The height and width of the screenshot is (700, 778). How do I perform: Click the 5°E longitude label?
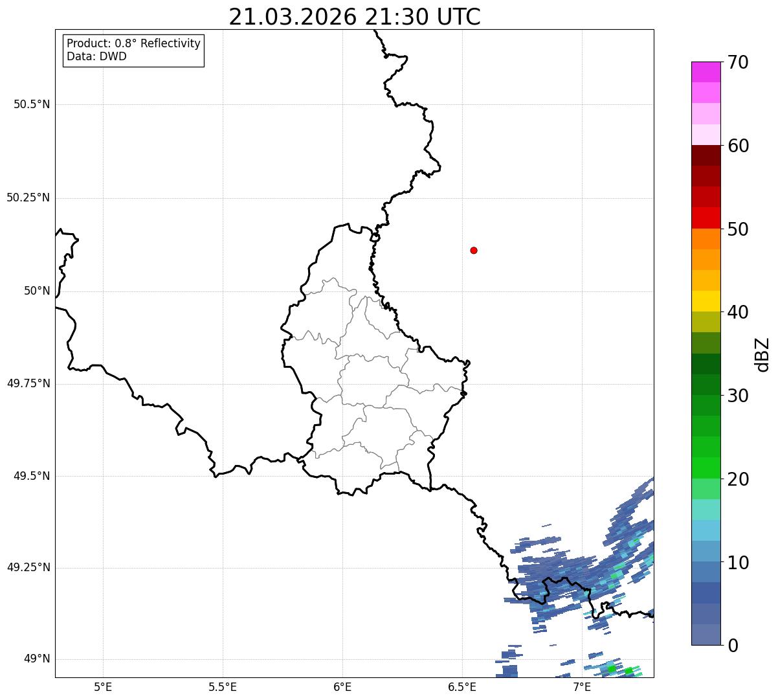103,687
